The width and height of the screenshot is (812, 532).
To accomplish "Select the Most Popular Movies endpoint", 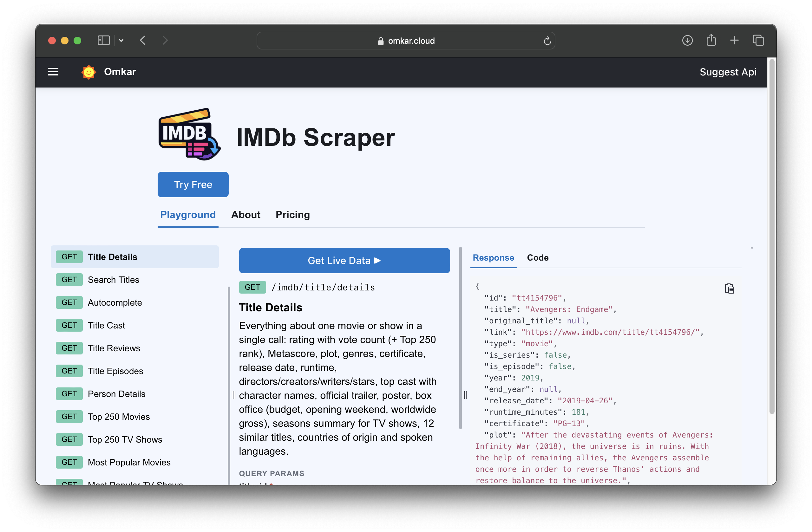I will (x=135, y=463).
